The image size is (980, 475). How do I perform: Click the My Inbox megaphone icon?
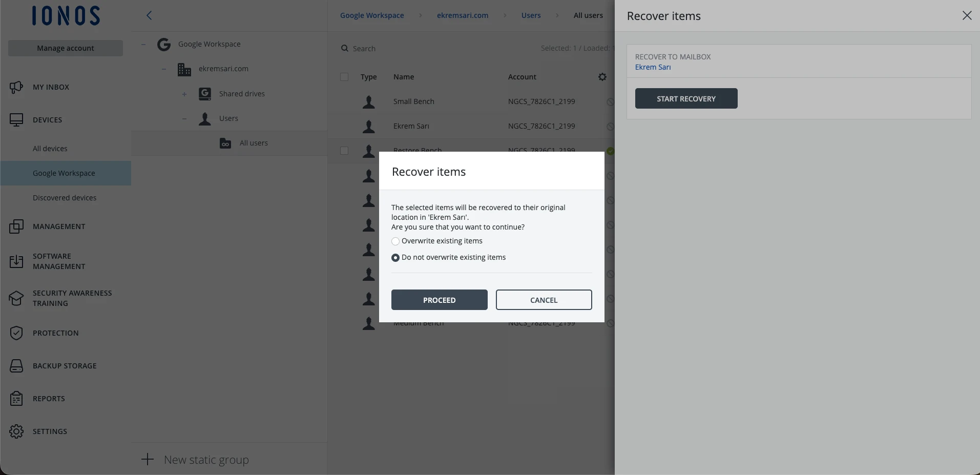point(16,87)
